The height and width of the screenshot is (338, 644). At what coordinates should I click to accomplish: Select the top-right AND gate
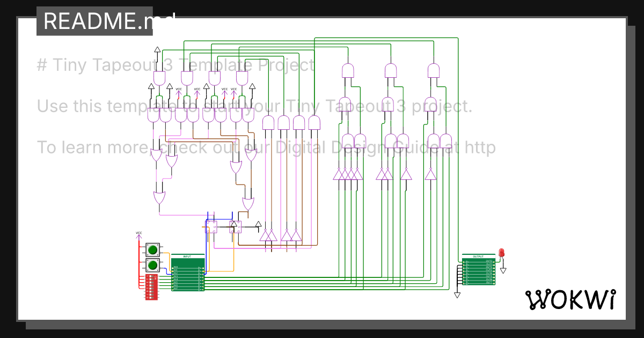pos(434,70)
